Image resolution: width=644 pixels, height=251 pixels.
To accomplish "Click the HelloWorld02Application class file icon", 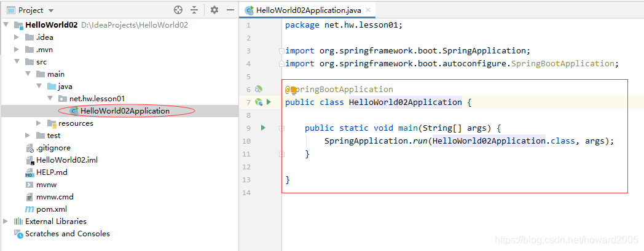I will [x=74, y=110].
